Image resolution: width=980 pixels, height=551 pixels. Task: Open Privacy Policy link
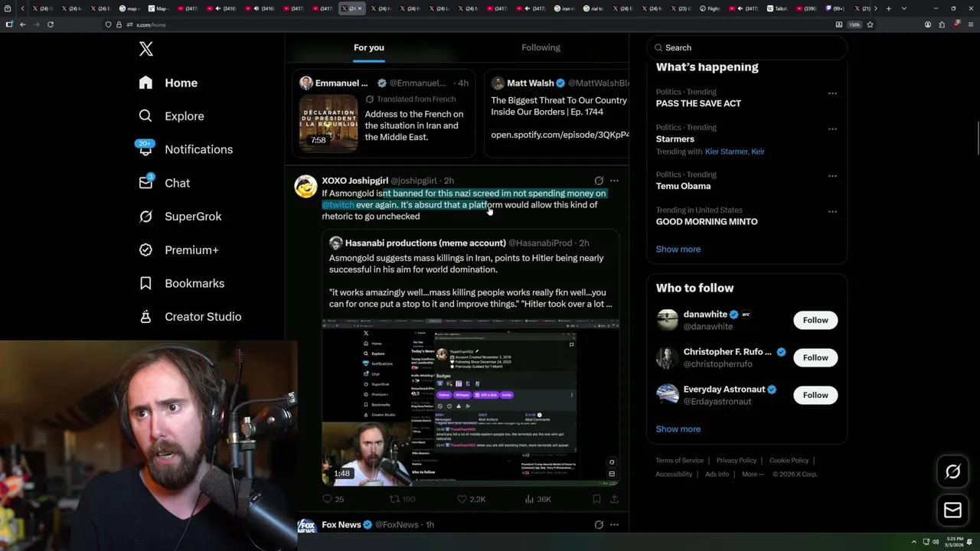[x=736, y=460]
